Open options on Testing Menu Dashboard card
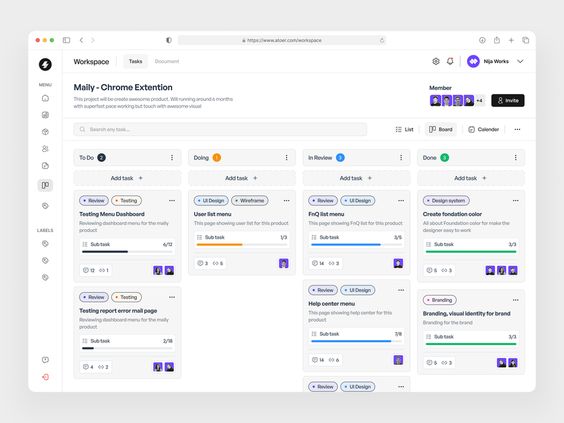This screenshot has height=423, width=564. click(172, 201)
